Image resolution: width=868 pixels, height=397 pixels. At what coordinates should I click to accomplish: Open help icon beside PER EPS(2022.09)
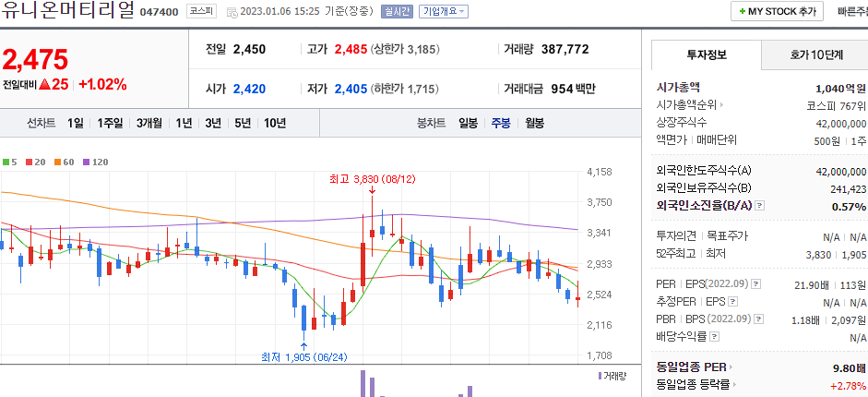[x=755, y=284]
